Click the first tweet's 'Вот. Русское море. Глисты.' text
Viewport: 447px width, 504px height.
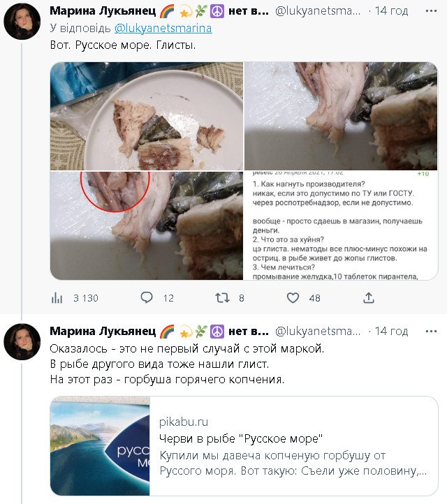click(123, 44)
